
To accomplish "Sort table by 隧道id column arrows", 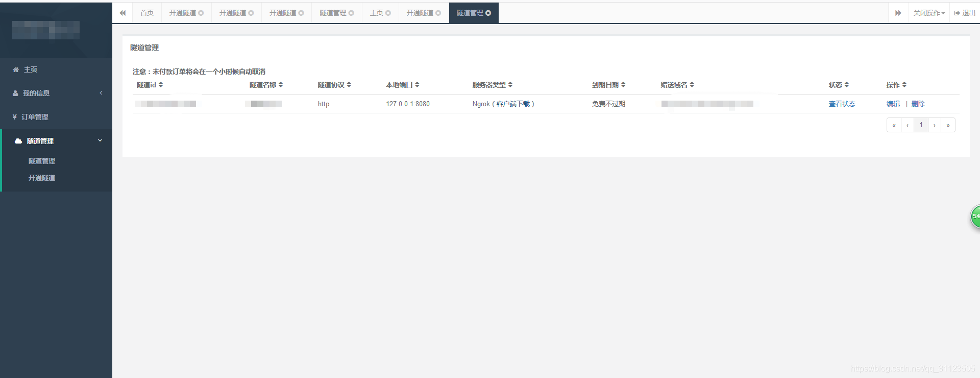I will coord(161,85).
